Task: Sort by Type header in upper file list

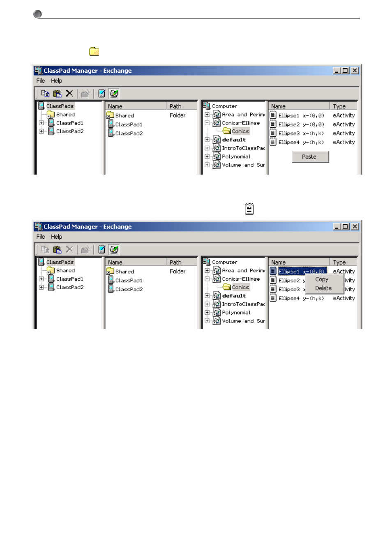Action: tap(344, 106)
